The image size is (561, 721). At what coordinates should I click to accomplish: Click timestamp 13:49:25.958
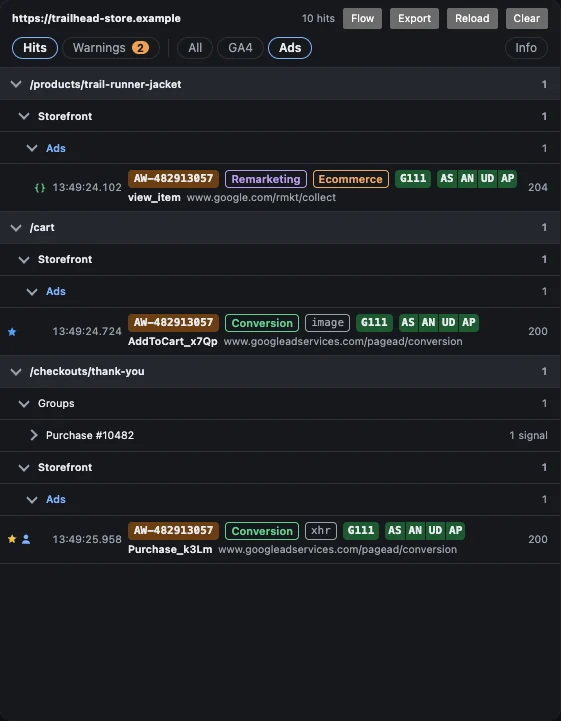tap(87, 539)
